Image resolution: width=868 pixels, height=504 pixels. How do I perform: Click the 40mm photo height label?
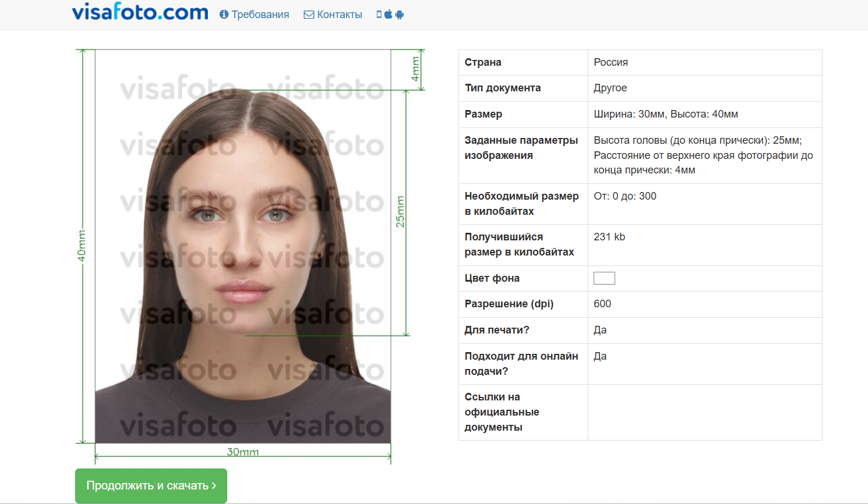[x=82, y=246]
